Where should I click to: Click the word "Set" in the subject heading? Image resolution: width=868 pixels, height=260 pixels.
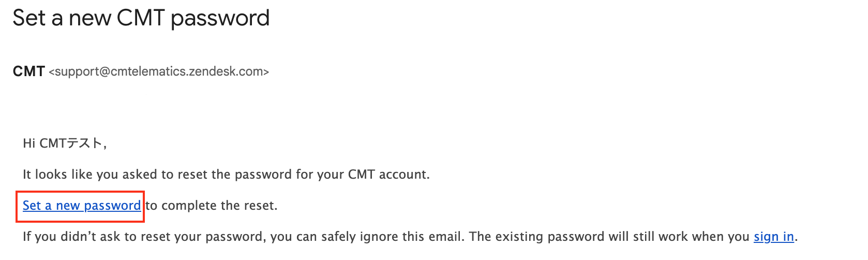pyautogui.click(x=29, y=18)
